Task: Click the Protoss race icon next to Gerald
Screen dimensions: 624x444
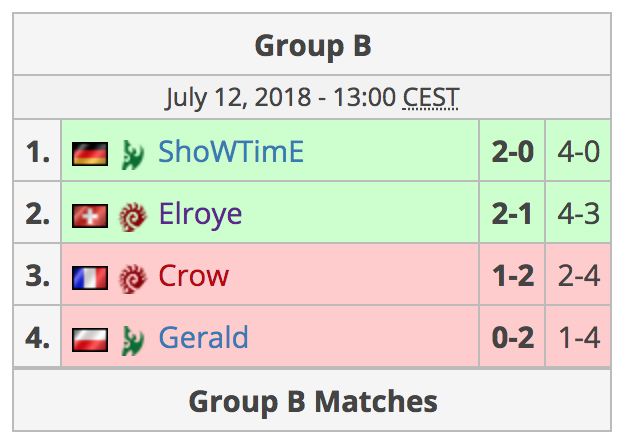Action: coord(133,341)
